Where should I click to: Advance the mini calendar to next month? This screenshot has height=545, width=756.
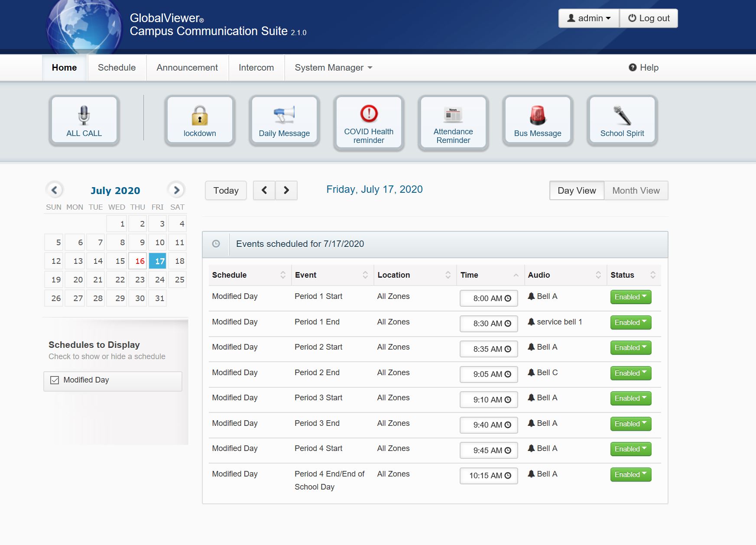point(176,190)
